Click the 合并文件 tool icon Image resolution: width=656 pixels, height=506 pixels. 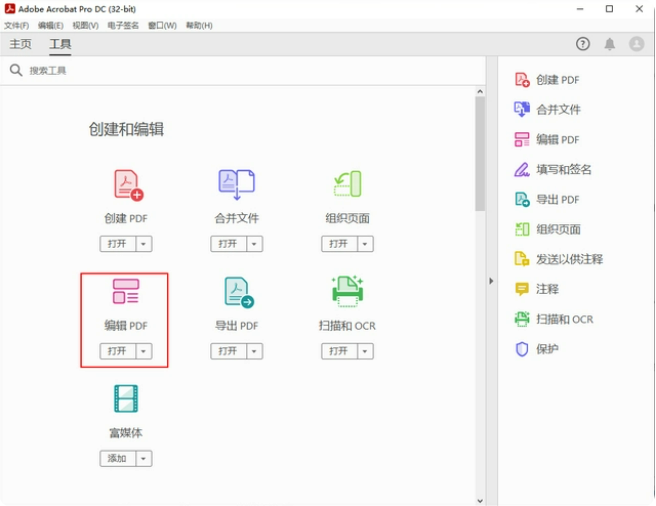237,184
